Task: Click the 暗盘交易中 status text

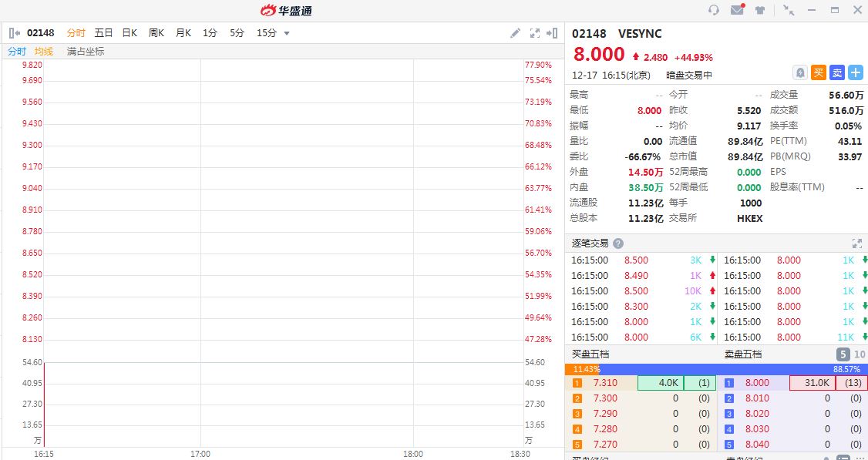Action: pos(689,76)
